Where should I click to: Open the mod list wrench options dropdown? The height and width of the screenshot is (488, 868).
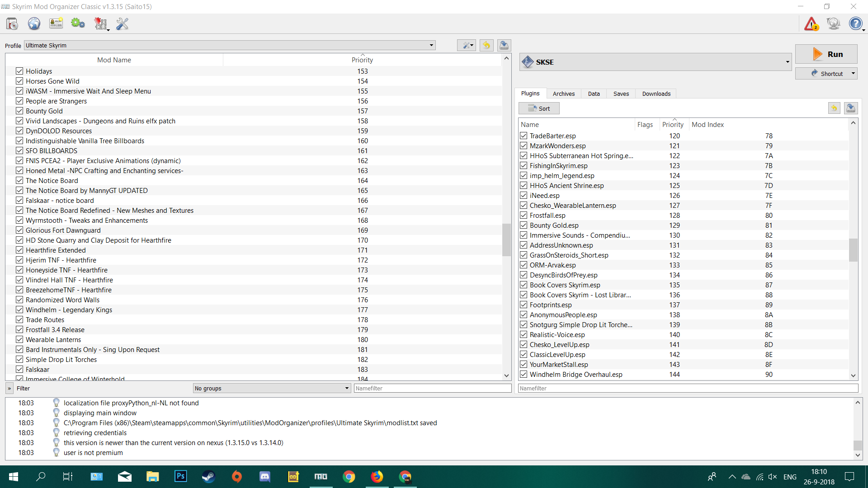(467, 45)
